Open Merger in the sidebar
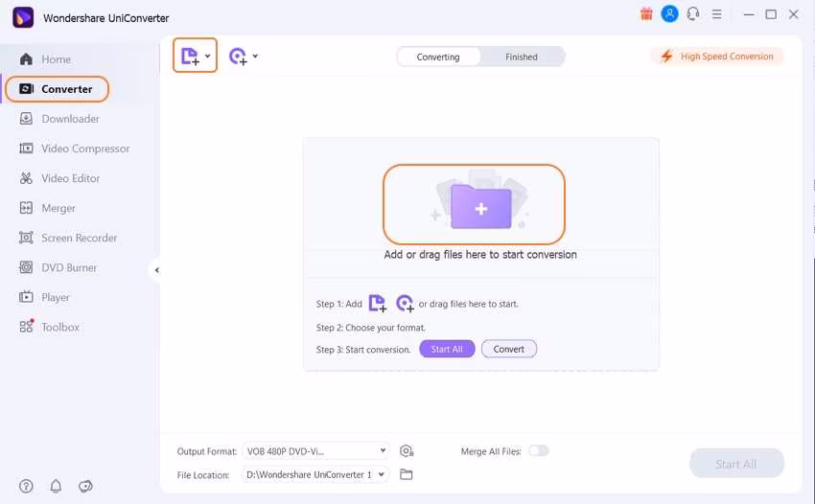Viewport: 815px width, 504px height. (58, 208)
